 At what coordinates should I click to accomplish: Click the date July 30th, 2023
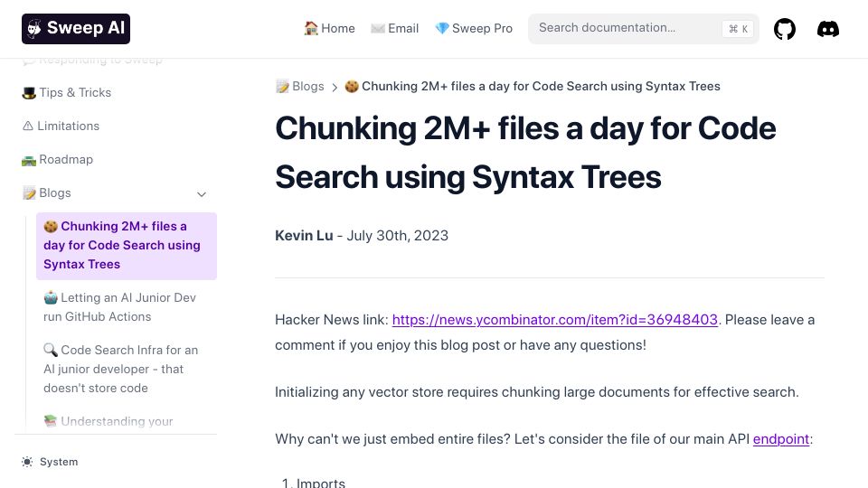coord(398,236)
